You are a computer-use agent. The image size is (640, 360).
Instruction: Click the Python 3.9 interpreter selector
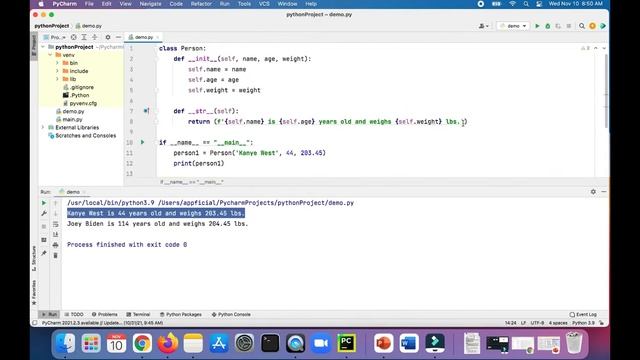[583, 323]
